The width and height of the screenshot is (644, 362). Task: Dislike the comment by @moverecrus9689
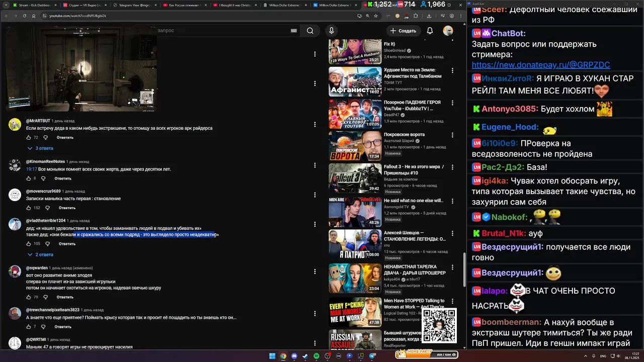click(47, 208)
